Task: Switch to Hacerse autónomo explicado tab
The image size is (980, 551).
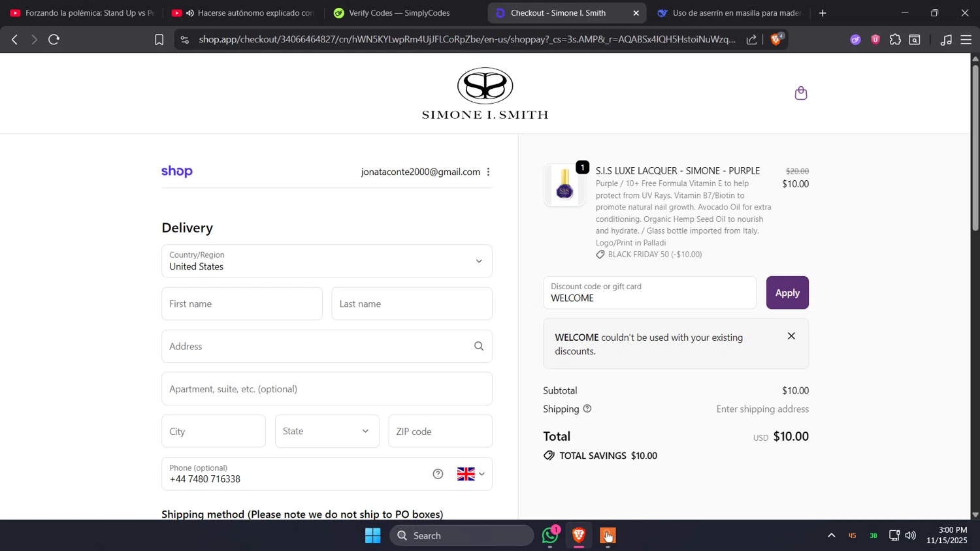Action: (243, 13)
